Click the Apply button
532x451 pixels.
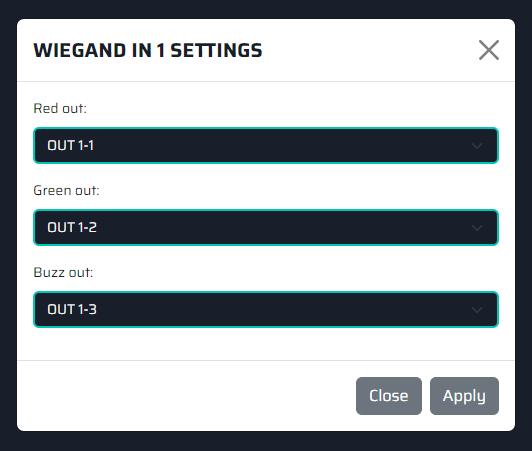[x=464, y=396]
